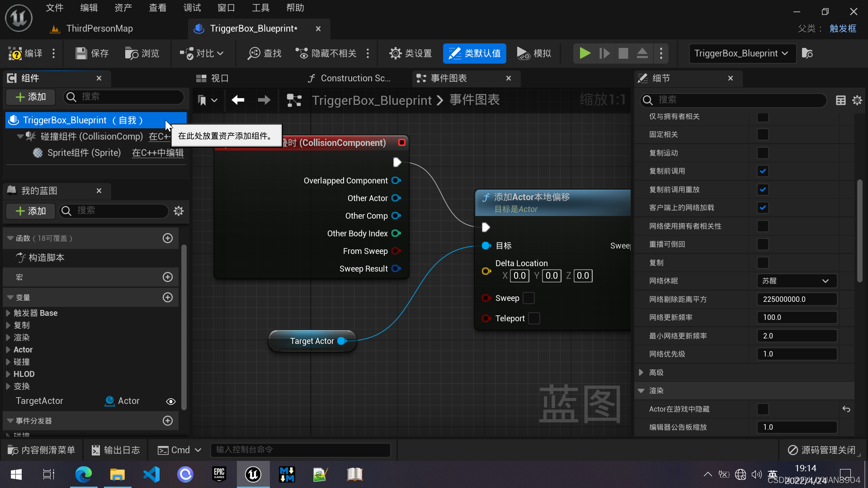
Task: Switch to Construction Script tab
Action: coord(349,78)
